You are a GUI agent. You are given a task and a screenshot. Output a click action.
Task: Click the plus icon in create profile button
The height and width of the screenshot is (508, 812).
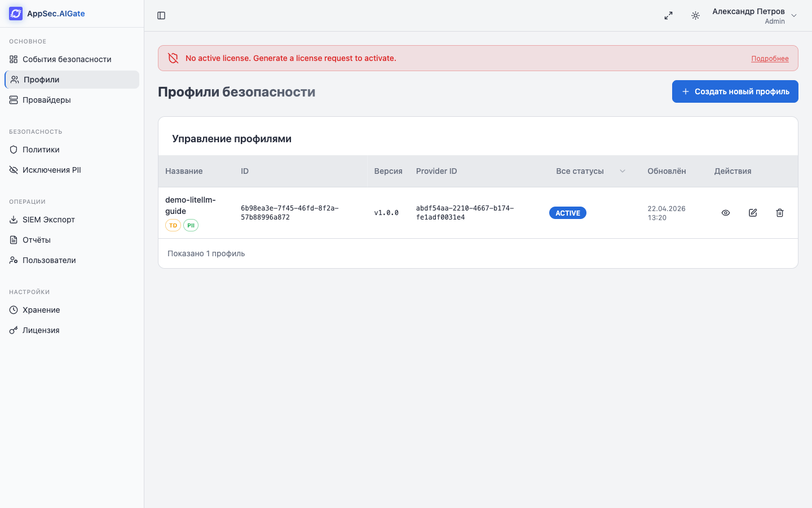[x=686, y=91]
